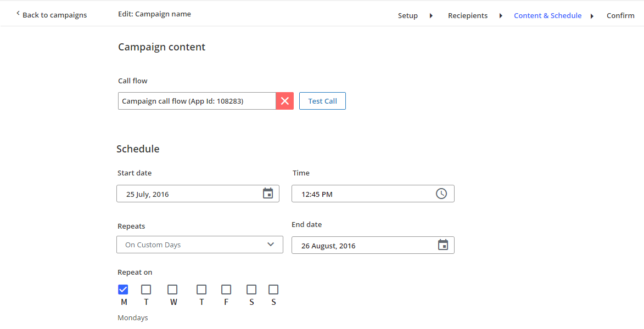The image size is (644, 329).
Task: Click the back chevron beside Back to campaigns
Action: [x=18, y=14]
